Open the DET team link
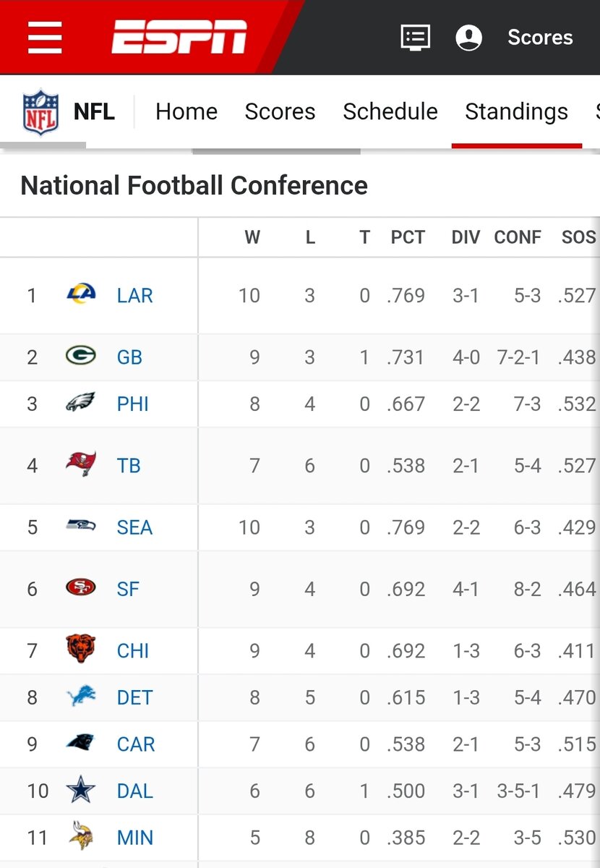Screen dimensions: 600x868 click(134, 697)
